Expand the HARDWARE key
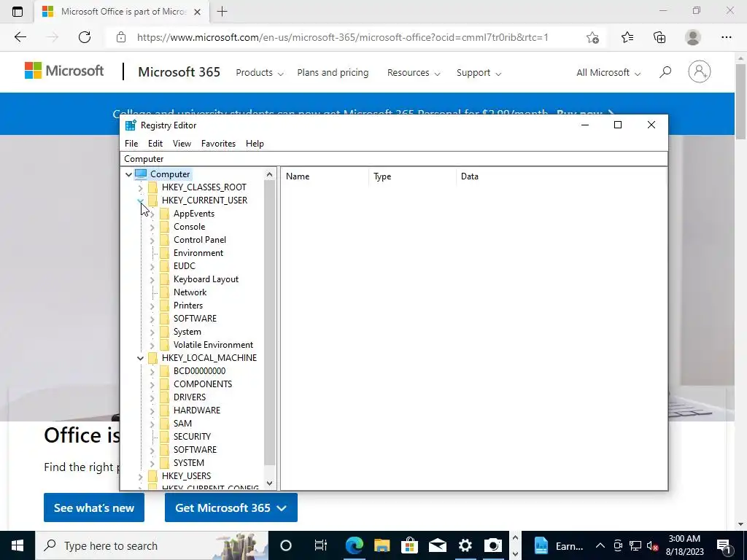Screen dimensions: 747x560 tap(152, 411)
